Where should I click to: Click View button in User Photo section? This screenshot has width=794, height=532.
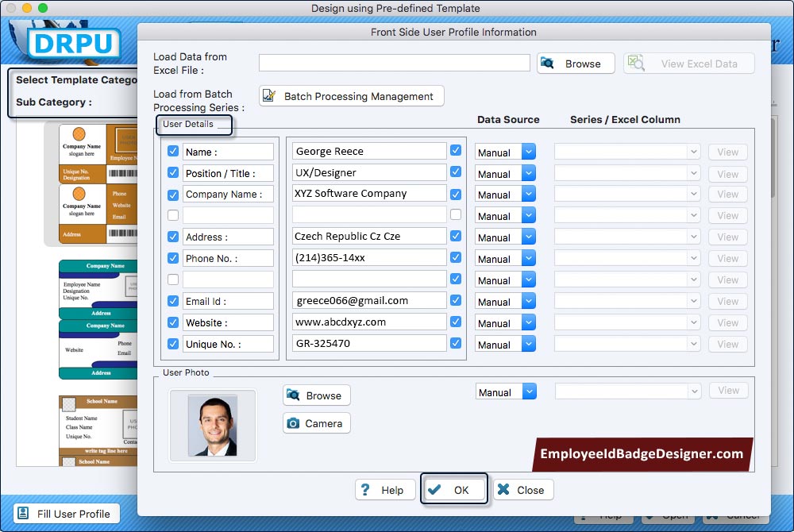point(728,391)
